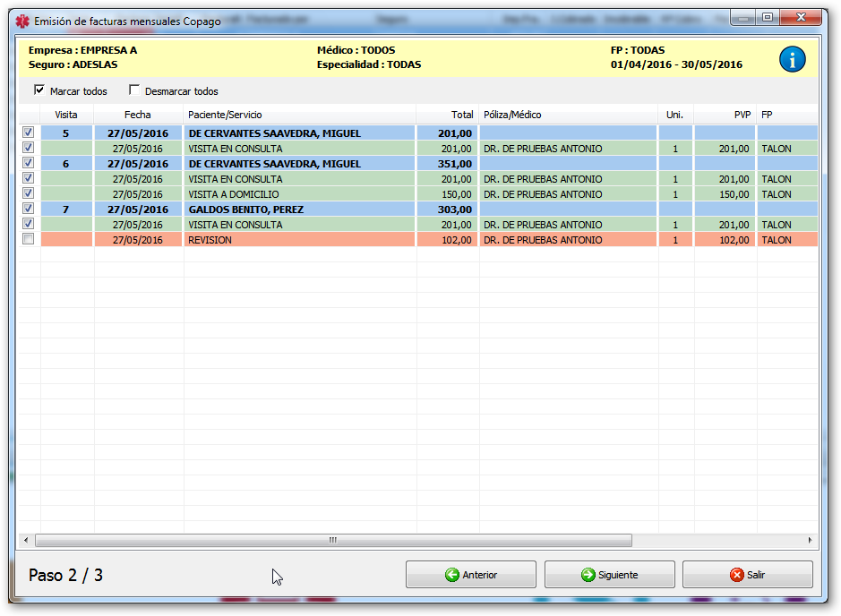Click the green arrow on Anterior button

point(452,575)
